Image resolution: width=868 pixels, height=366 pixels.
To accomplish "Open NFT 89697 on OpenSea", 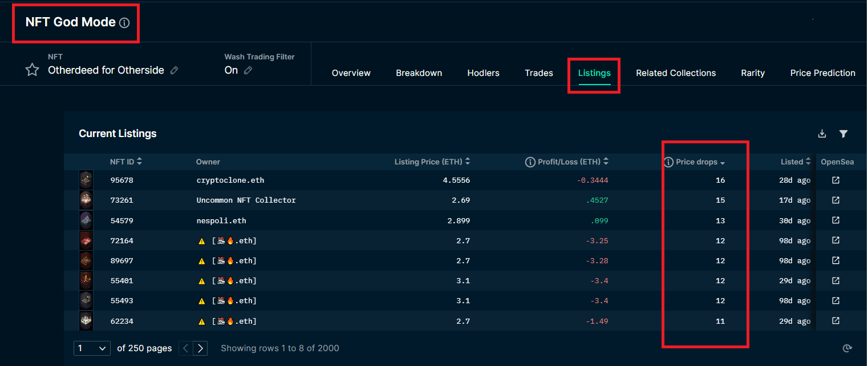I will tap(835, 260).
